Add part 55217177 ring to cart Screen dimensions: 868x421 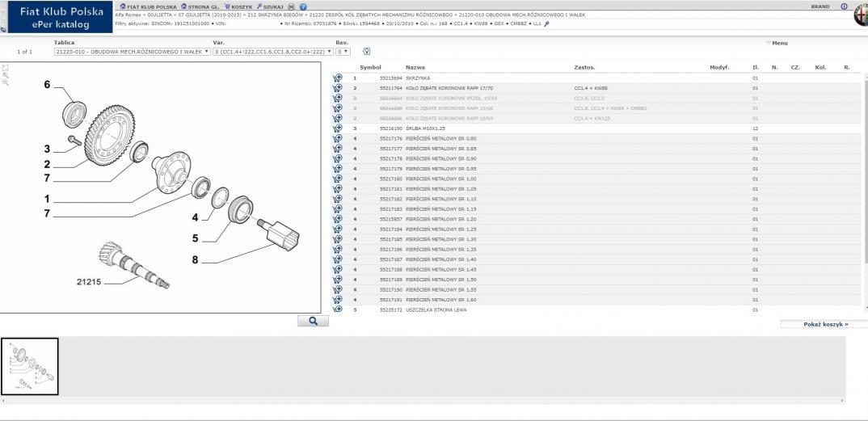[337, 148]
